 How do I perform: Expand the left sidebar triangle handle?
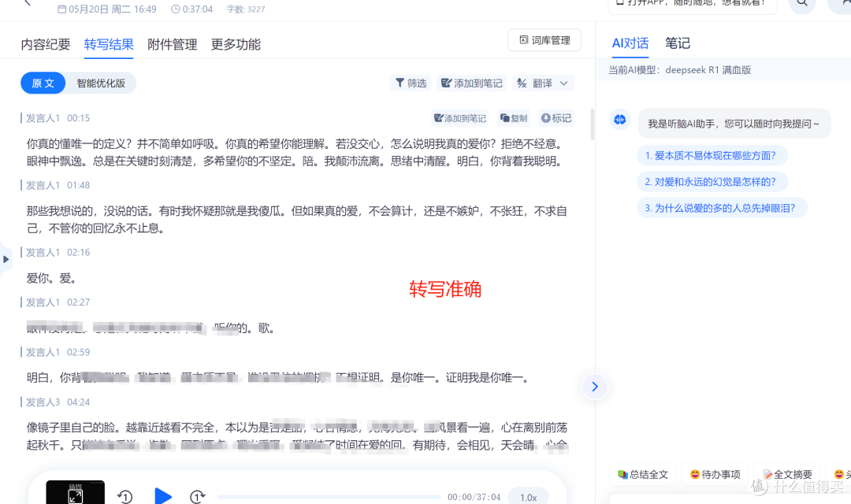coord(6,259)
